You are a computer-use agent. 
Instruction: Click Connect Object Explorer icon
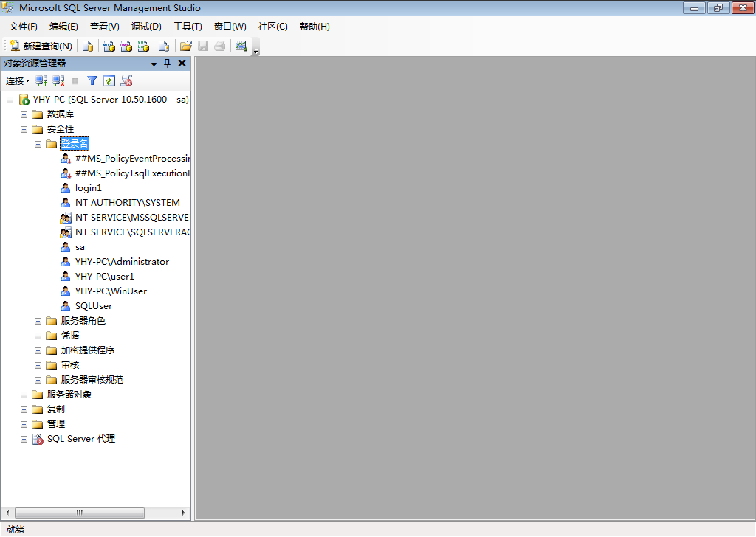tap(41, 81)
